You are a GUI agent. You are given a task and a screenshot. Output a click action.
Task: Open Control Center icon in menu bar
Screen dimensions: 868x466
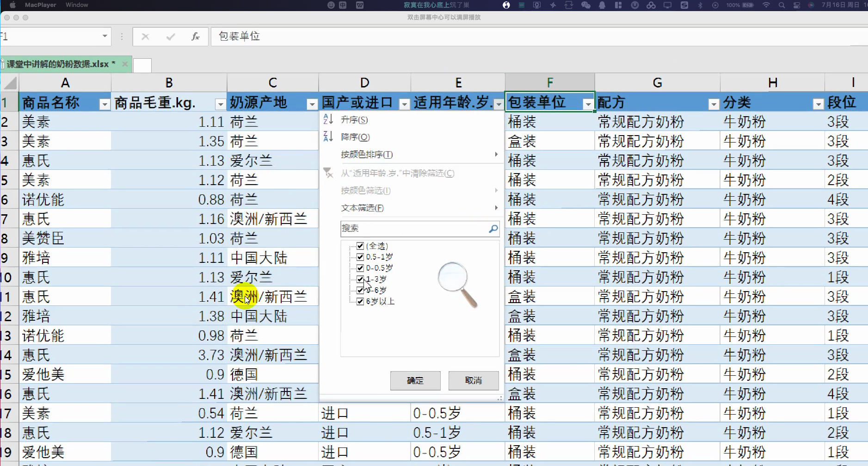tap(796, 5)
